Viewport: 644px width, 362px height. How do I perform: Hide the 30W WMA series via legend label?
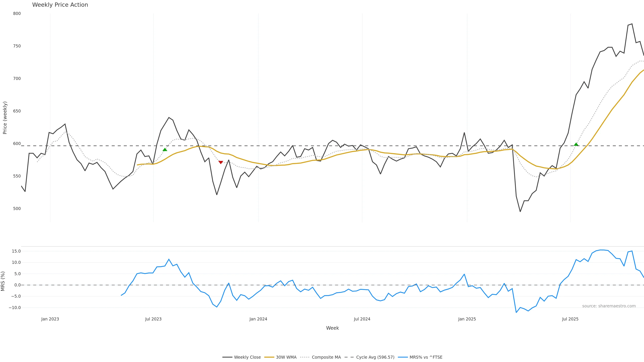tap(286, 357)
